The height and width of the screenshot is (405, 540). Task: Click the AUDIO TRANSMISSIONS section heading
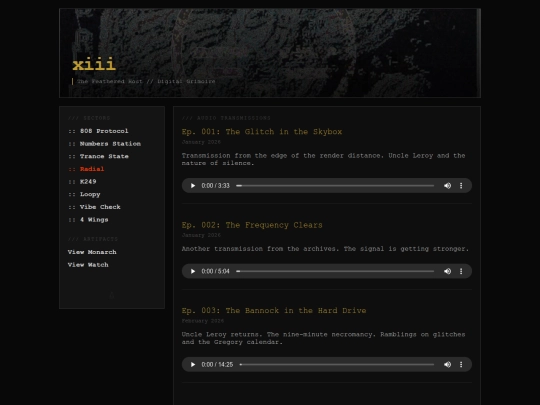(x=226, y=118)
